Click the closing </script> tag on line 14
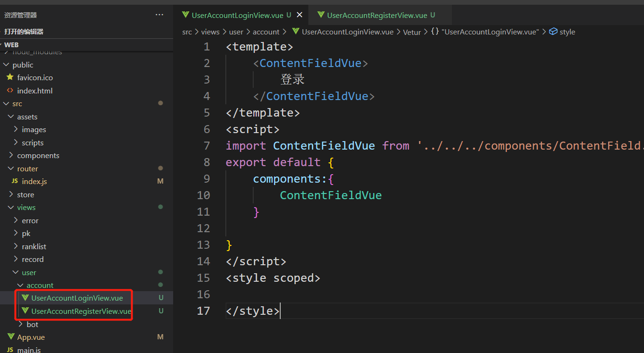644x353 pixels. point(256,261)
